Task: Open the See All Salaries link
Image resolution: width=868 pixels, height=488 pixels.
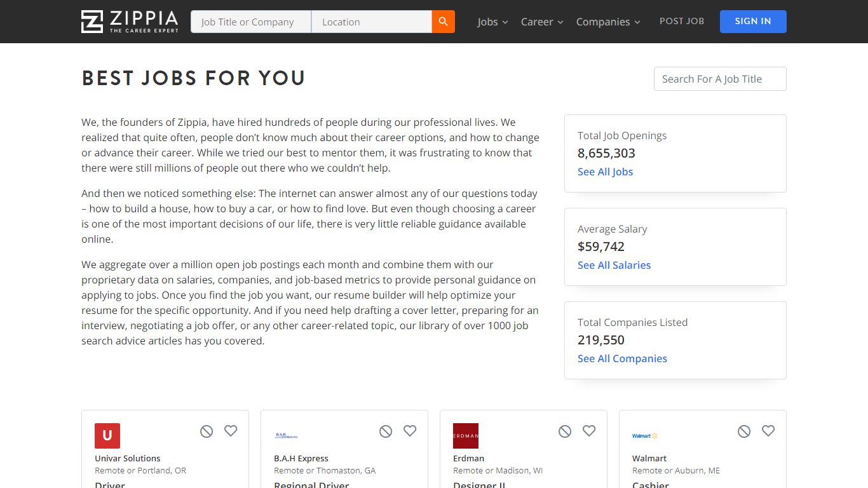Action: coord(614,265)
